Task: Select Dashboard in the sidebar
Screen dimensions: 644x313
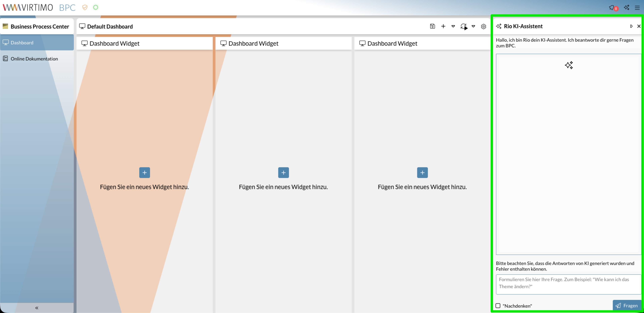Action: coord(22,42)
